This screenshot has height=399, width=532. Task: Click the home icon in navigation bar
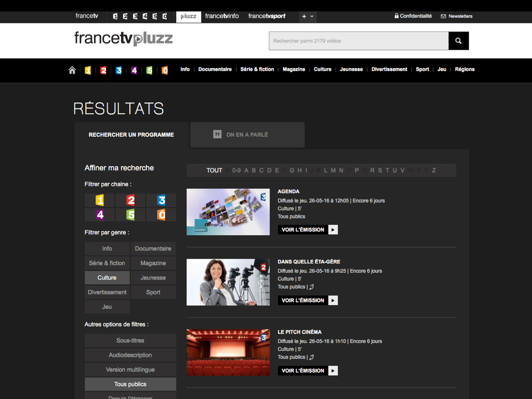[72, 70]
